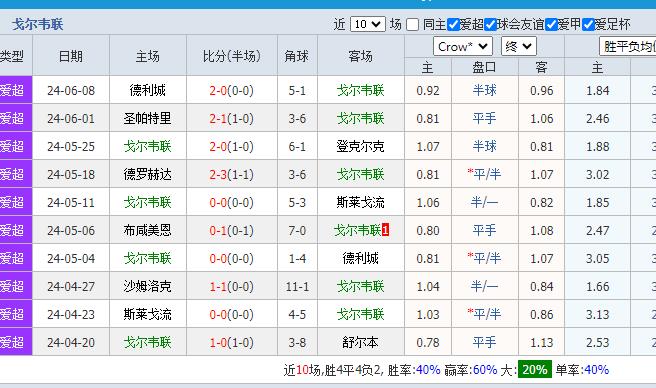656x388 pixels.
Task: Open home team 沙姆洛克
Action: point(148,286)
